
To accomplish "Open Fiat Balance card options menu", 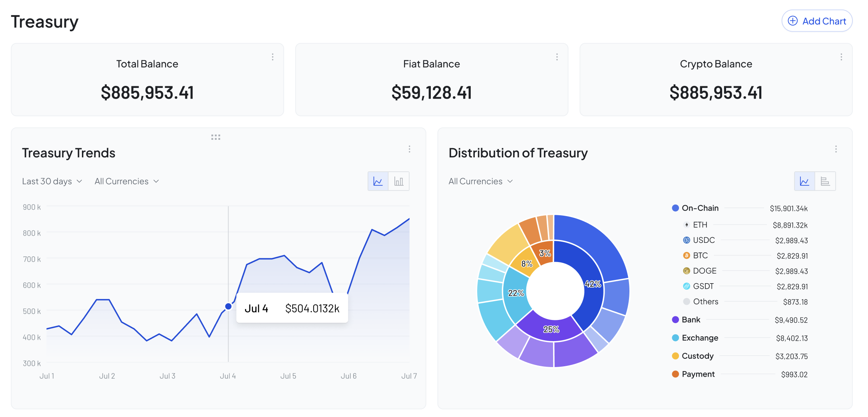I will coord(557,57).
